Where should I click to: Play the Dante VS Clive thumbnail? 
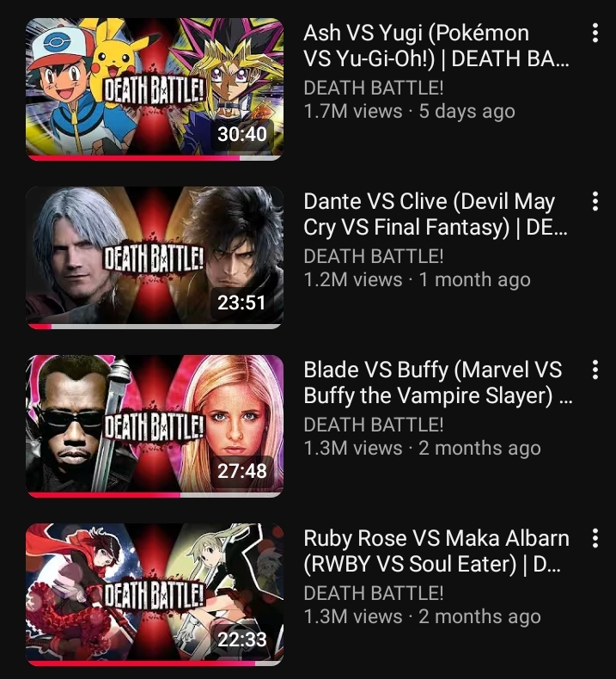155,258
